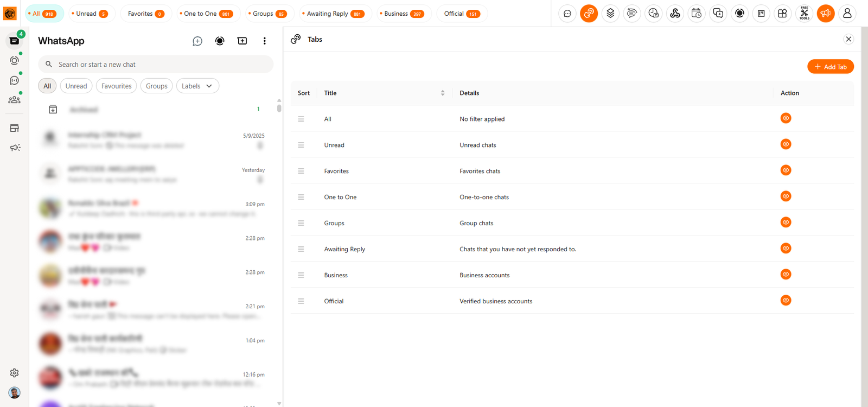Open the Chats icon in left sidebar
This screenshot has width=868, height=407.
pyautogui.click(x=15, y=41)
